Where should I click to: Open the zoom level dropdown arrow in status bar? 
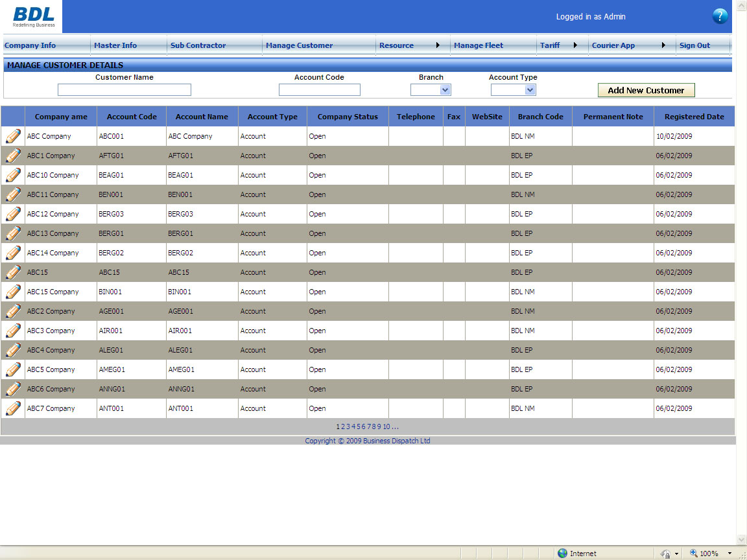coord(729,554)
